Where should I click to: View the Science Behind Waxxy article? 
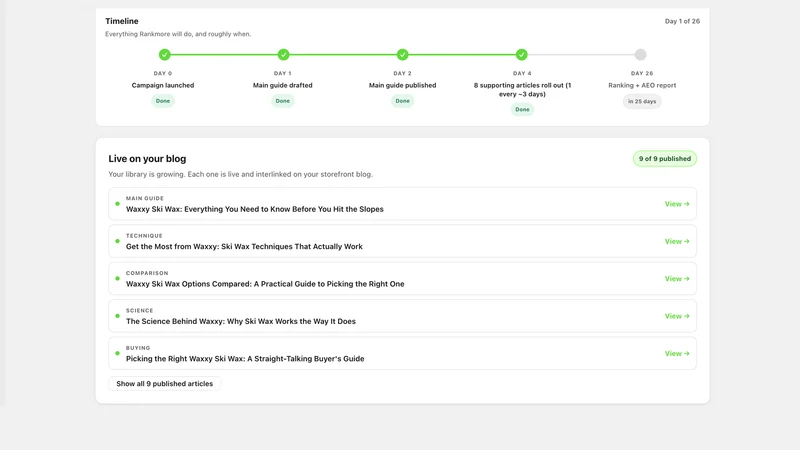[x=677, y=316]
